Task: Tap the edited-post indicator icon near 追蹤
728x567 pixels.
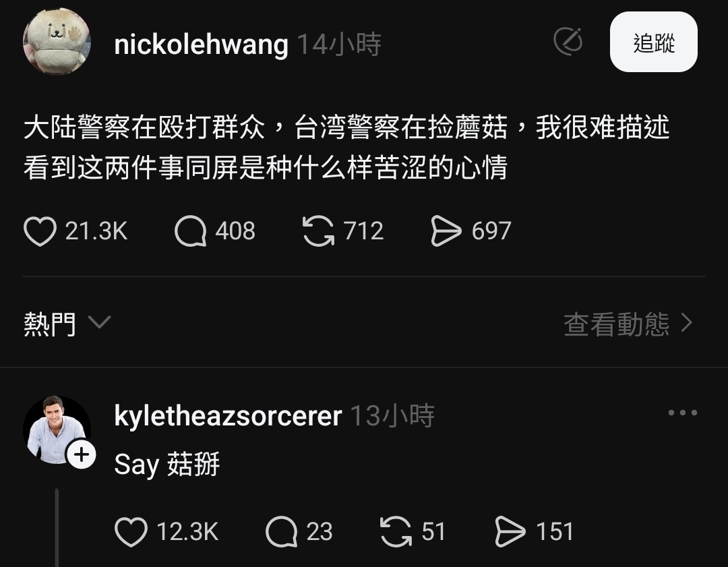Action: (568, 42)
